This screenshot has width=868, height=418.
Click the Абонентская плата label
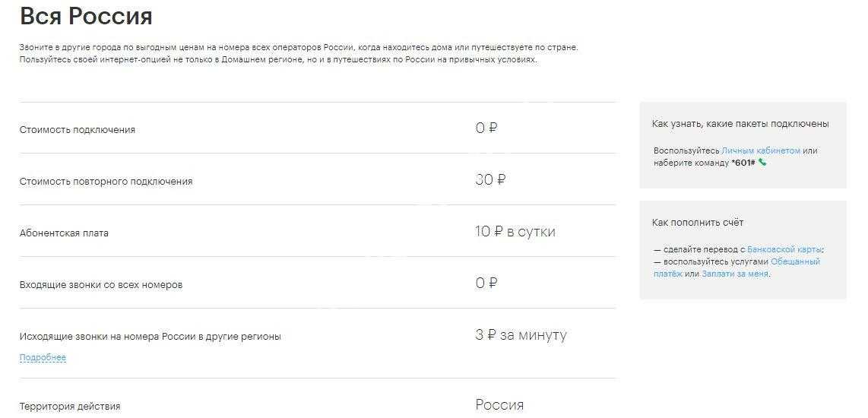click(64, 233)
